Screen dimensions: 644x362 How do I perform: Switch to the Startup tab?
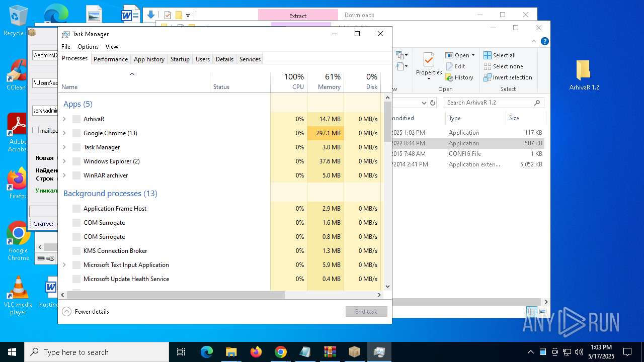point(180,59)
